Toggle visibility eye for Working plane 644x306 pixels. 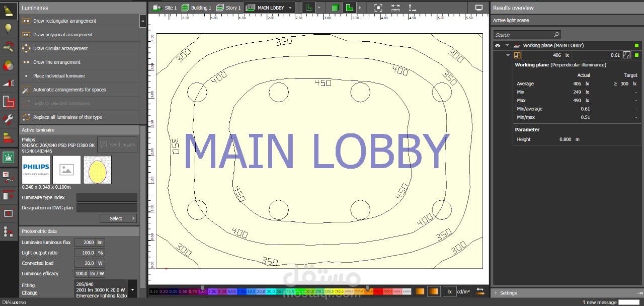(498, 45)
